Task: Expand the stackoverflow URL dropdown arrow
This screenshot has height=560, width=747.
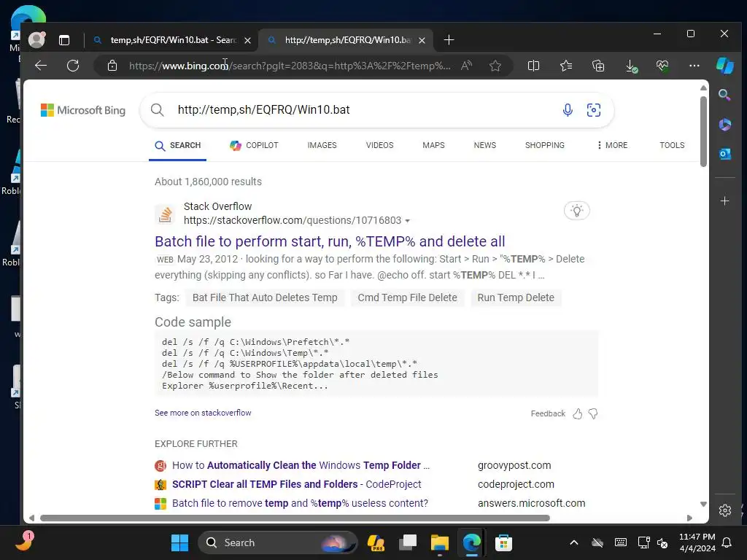Action: [407, 221]
